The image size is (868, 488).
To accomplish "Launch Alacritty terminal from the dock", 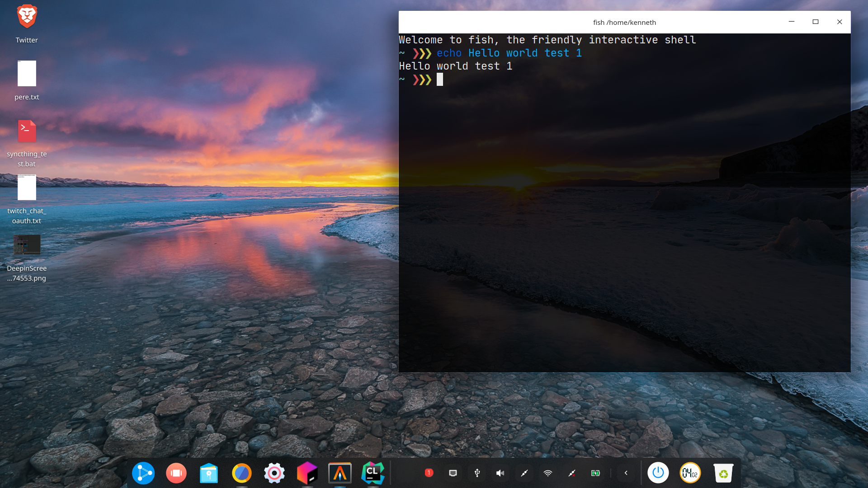I will tap(340, 473).
